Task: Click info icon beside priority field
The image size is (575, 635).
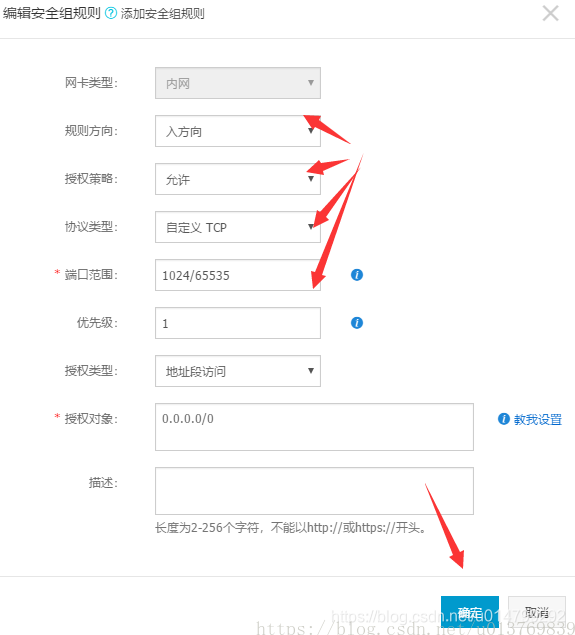Action: (357, 323)
